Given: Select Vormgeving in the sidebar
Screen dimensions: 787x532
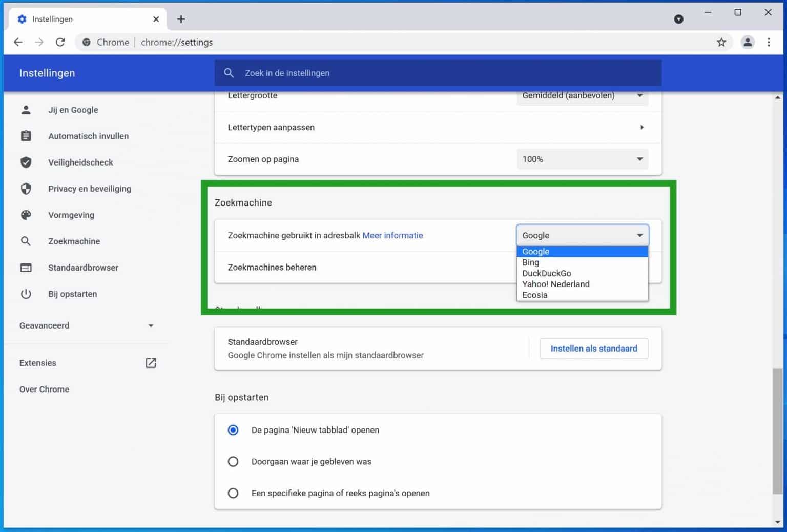Looking at the screenshot, I should pyautogui.click(x=71, y=215).
